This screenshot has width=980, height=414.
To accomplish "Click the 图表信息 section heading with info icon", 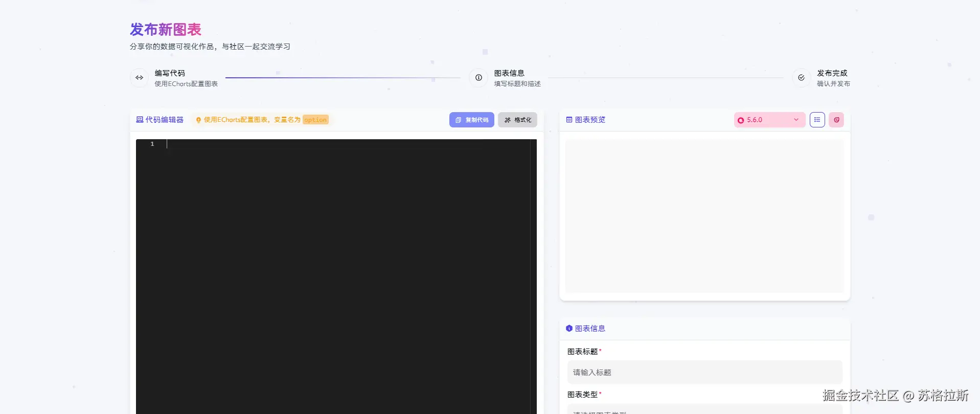I will tap(585, 329).
